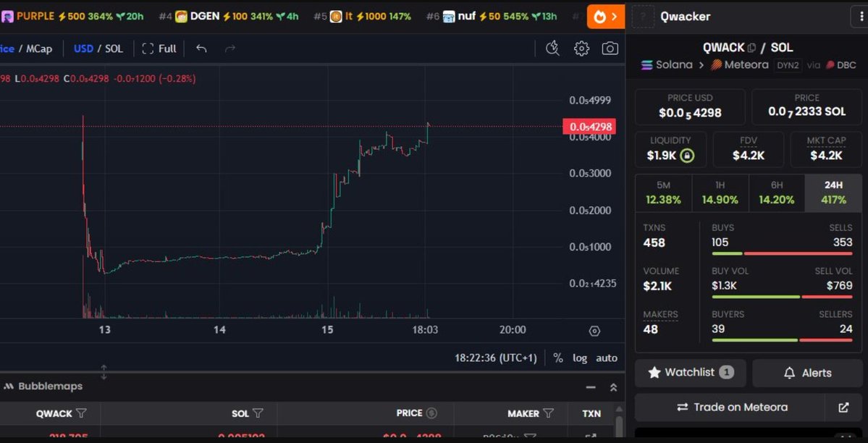This screenshot has height=443, width=868.
Task: Switch chart denomination to SOL
Action: 114,48
